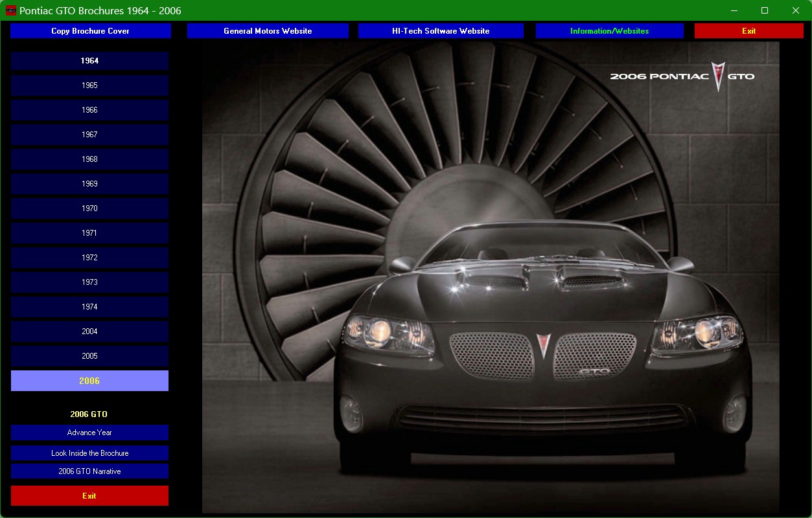Open the General Motors Website link
The width and height of the screenshot is (812, 518).
(268, 31)
